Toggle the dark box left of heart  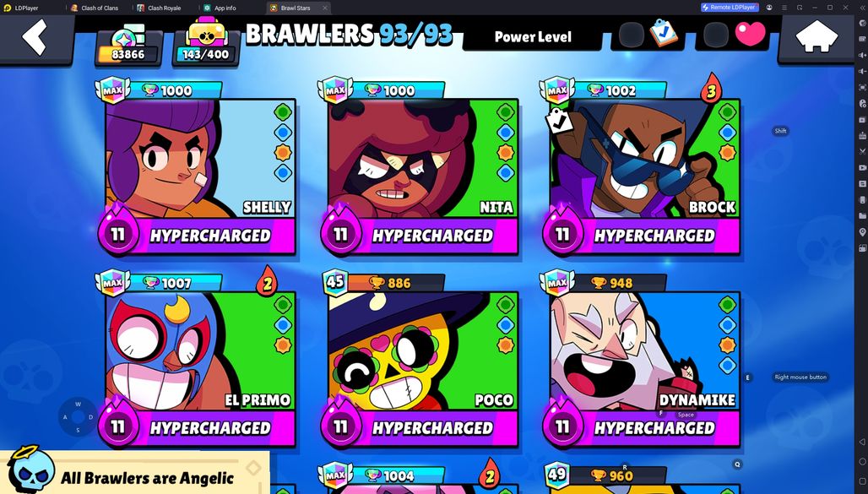[x=716, y=35]
